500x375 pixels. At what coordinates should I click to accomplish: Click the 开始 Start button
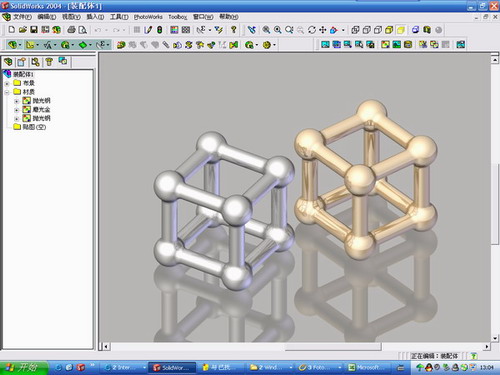(x=23, y=367)
